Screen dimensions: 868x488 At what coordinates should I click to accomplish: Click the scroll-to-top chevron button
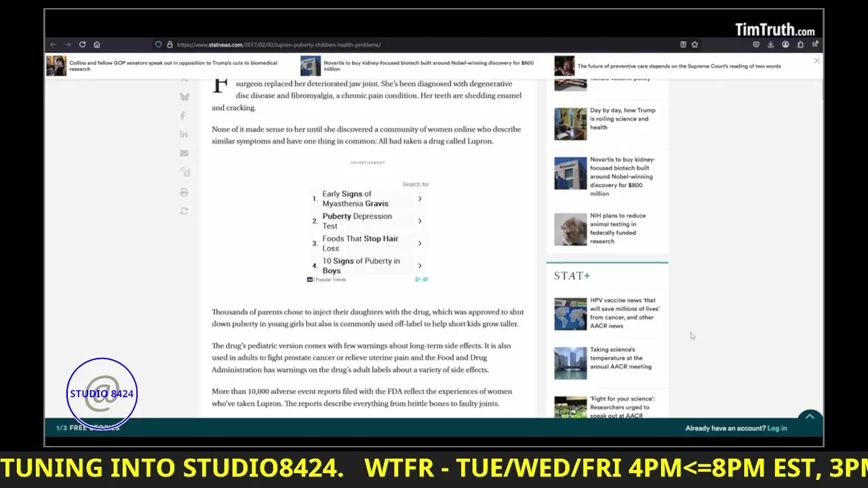[809, 418]
